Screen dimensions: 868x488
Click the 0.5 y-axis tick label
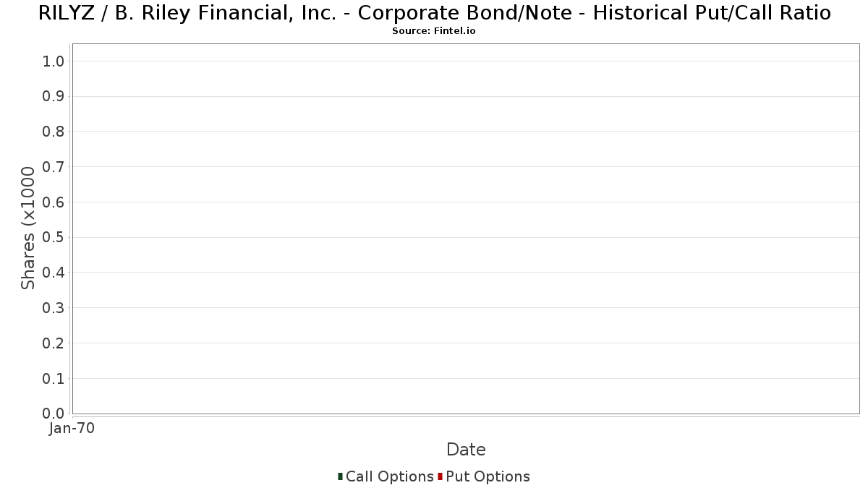[x=54, y=238]
